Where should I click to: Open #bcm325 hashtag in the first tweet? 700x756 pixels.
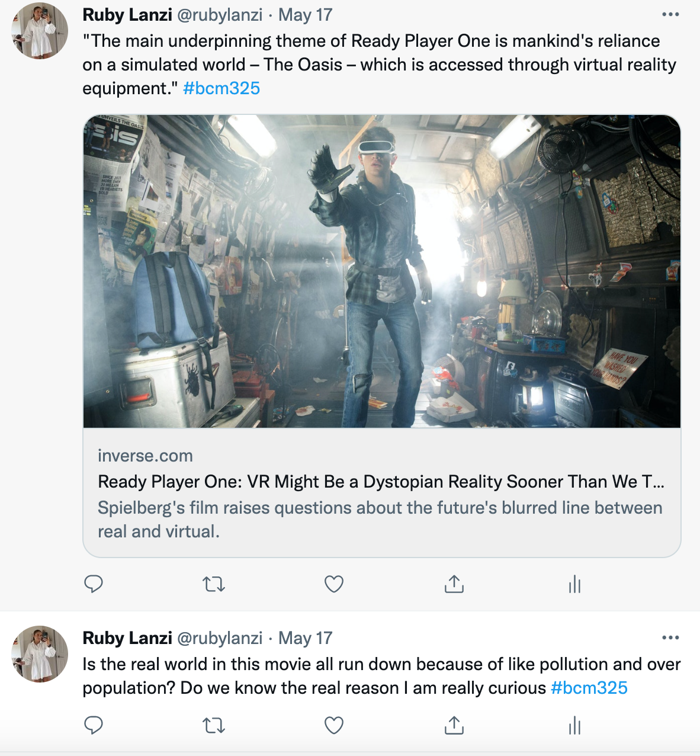(x=221, y=88)
